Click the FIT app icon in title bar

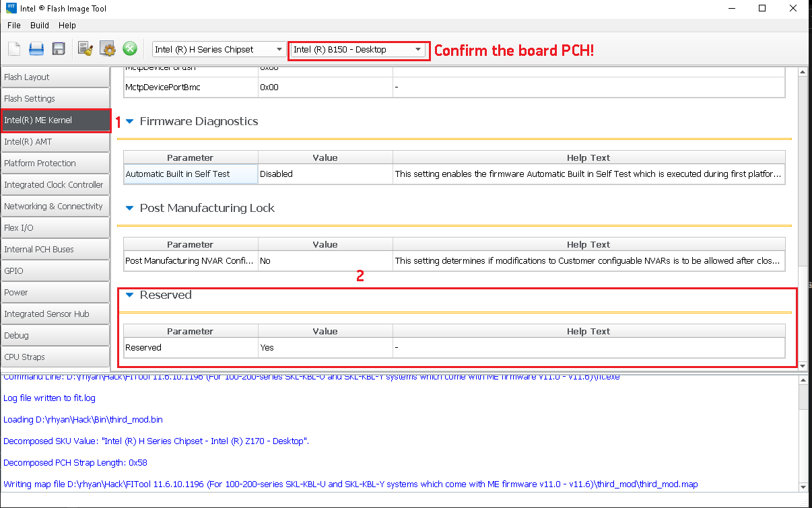tap(11, 9)
